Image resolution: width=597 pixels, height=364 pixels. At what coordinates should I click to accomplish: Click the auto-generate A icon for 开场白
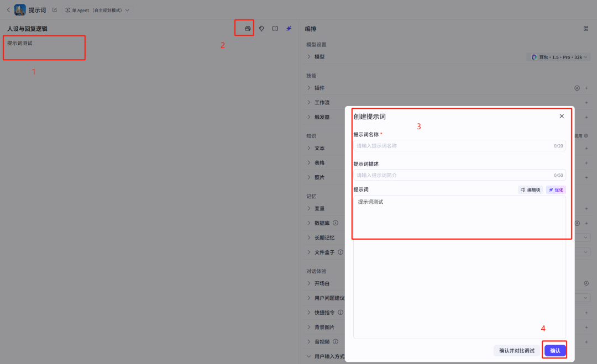coord(586,283)
